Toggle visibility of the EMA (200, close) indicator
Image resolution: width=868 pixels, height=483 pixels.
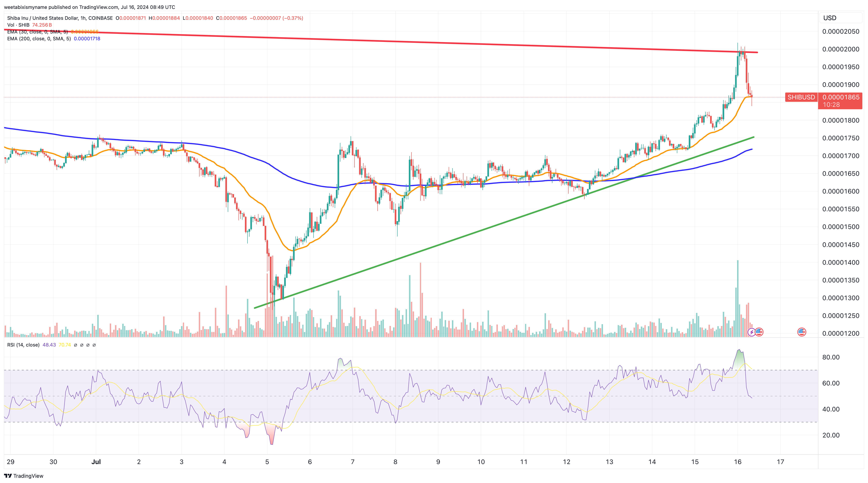click(39, 39)
